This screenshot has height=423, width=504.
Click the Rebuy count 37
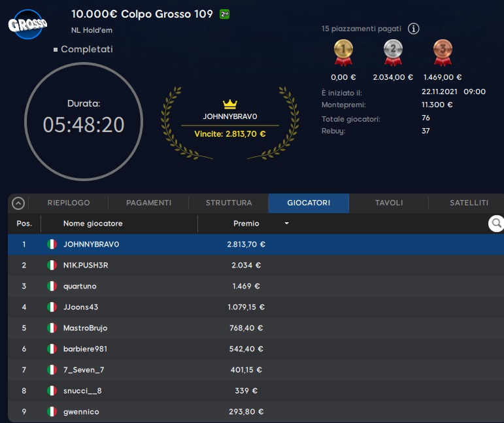pyautogui.click(x=426, y=131)
